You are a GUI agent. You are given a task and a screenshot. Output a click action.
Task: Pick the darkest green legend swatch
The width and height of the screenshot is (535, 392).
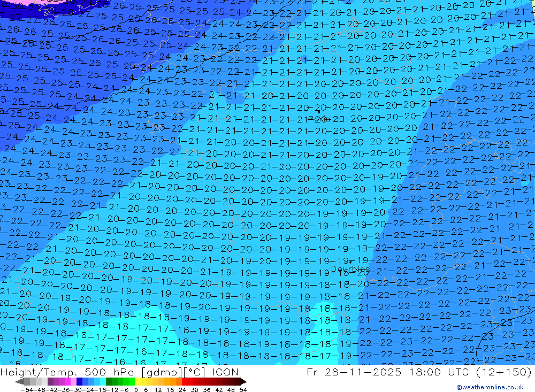point(109,382)
